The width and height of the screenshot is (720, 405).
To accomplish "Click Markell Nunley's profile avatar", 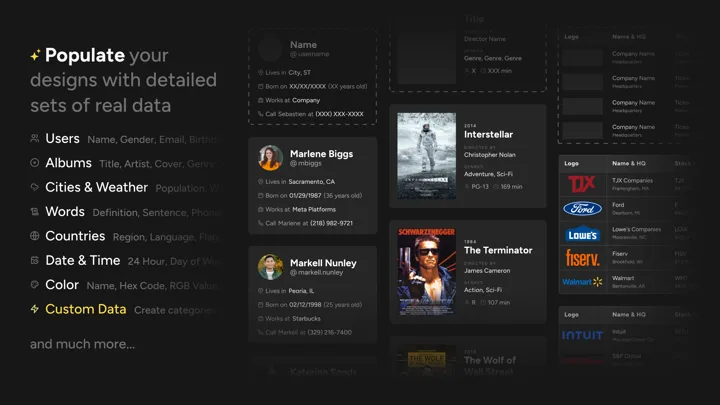I will (x=270, y=267).
